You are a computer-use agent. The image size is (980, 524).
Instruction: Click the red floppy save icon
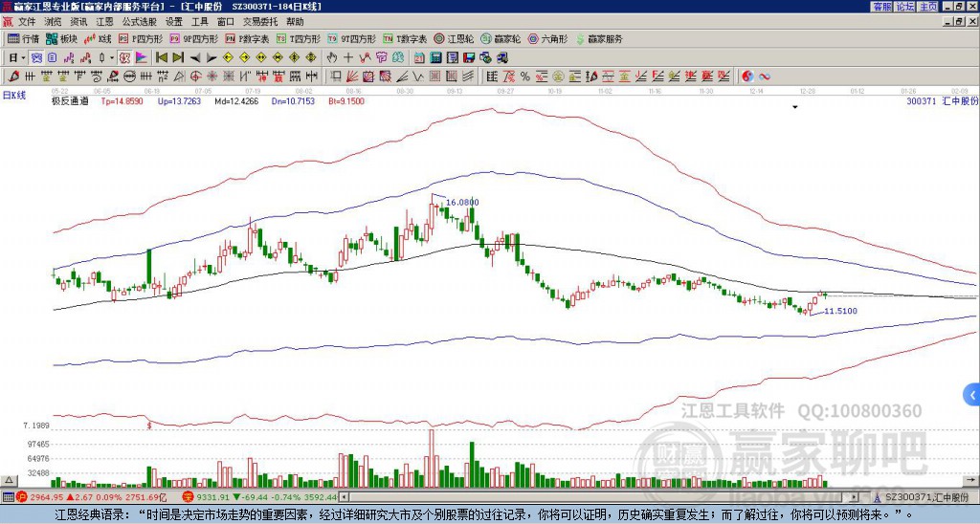click(469, 58)
